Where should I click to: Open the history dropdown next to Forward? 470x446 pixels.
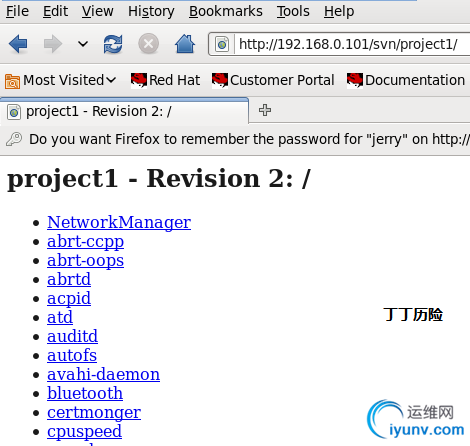[x=83, y=44]
